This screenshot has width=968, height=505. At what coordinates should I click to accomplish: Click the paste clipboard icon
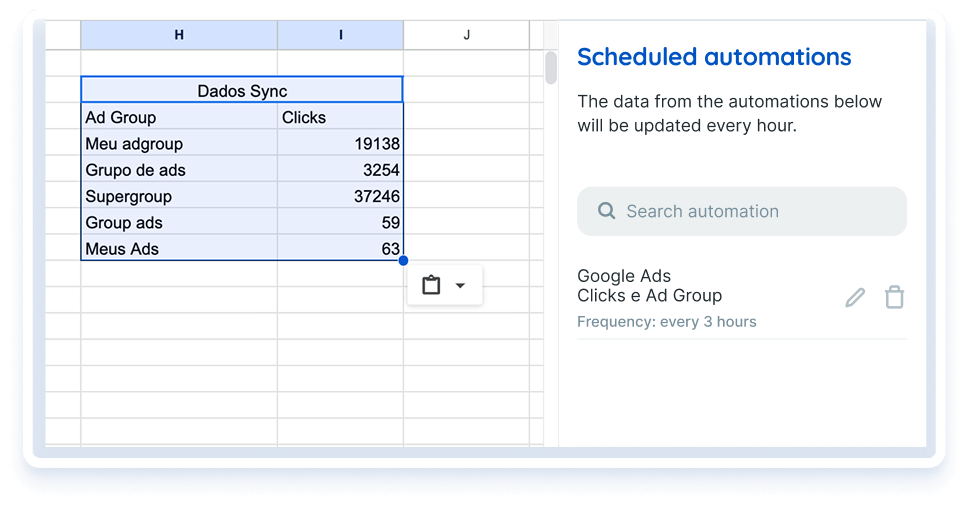tap(431, 285)
